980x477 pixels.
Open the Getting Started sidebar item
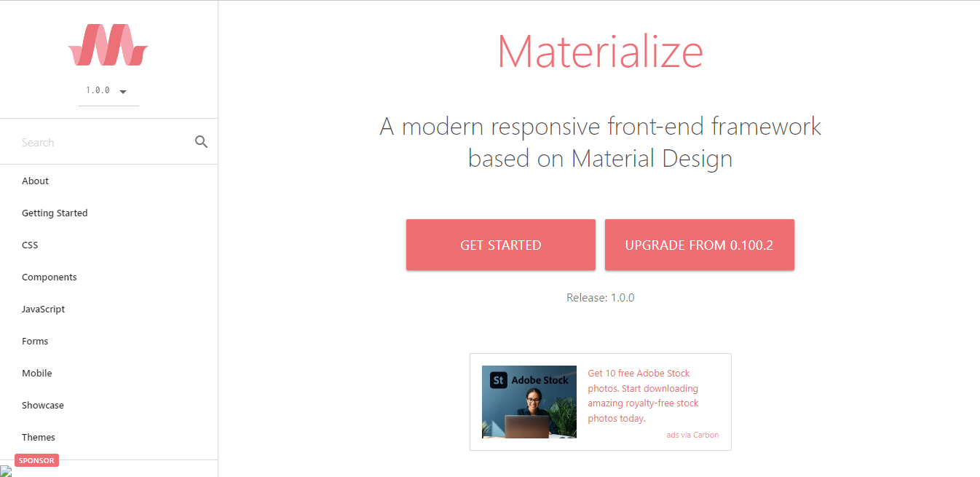(x=108, y=213)
